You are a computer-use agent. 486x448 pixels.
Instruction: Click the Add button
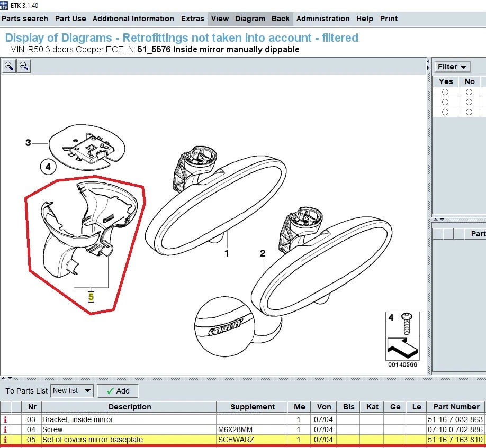click(117, 391)
